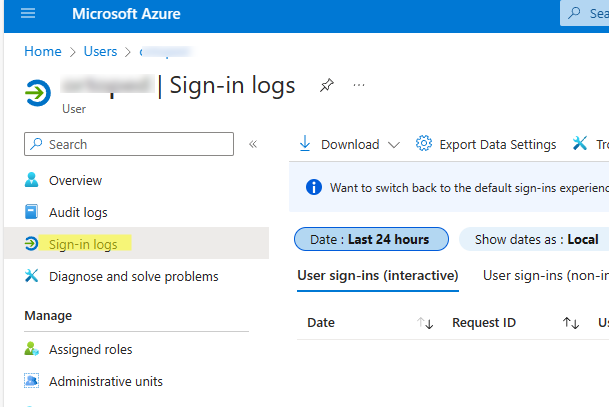
Task: Click the Download arrow icon
Action: [x=305, y=143]
